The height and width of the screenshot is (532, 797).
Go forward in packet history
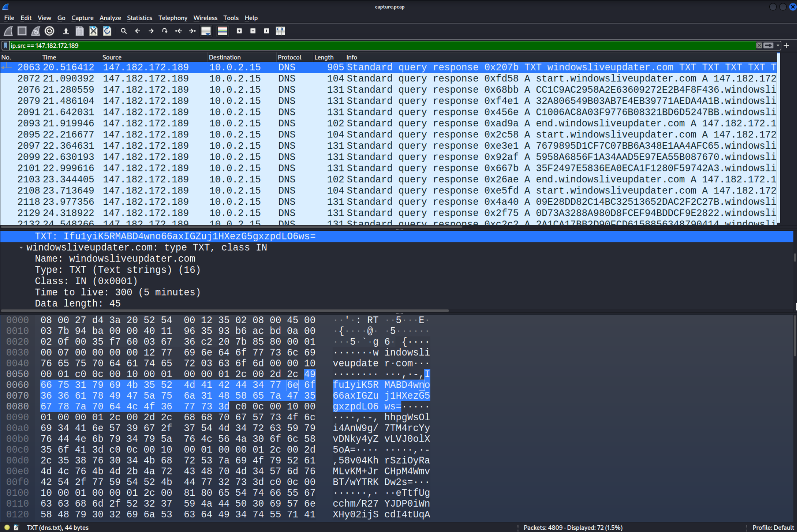[x=151, y=31]
